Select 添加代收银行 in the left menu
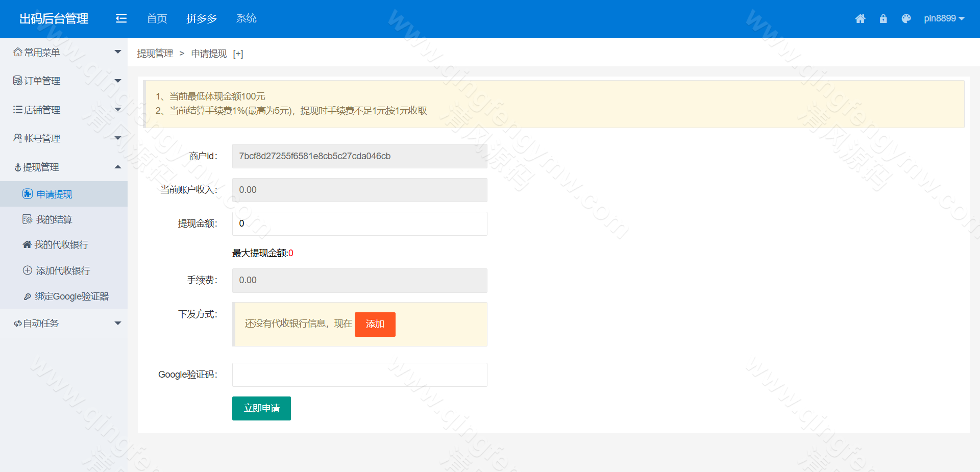Viewport: 980px width, 472px height. click(62, 270)
